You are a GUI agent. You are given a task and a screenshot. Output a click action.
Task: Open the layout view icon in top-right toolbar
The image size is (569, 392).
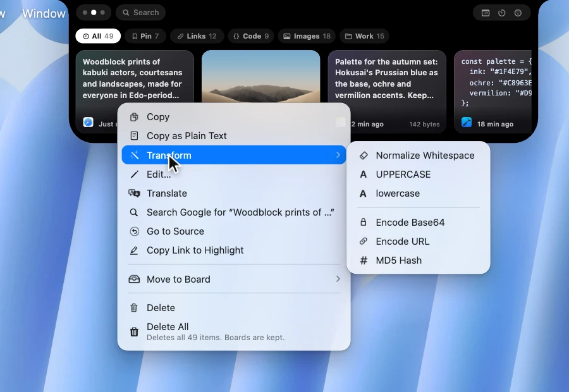pos(486,13)
